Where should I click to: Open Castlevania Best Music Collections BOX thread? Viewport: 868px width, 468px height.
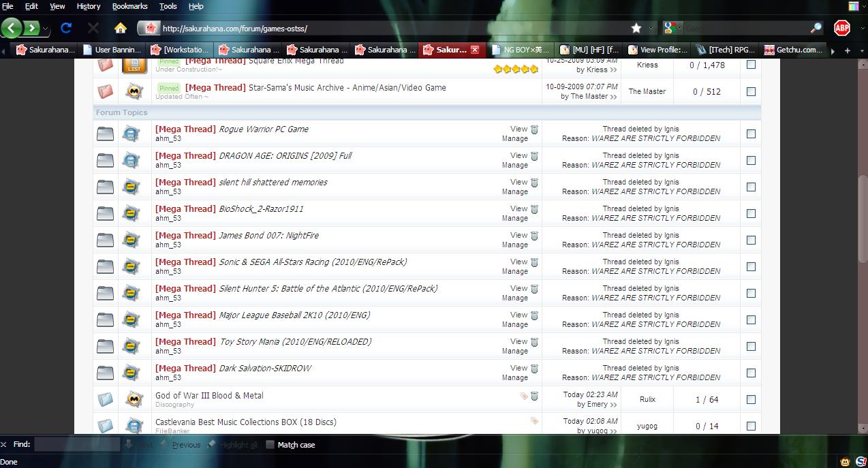246,422
